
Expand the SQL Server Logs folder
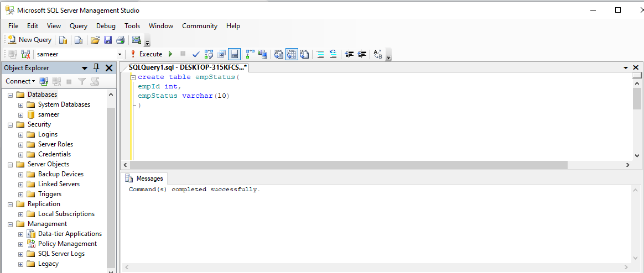[x=20, y=254]
